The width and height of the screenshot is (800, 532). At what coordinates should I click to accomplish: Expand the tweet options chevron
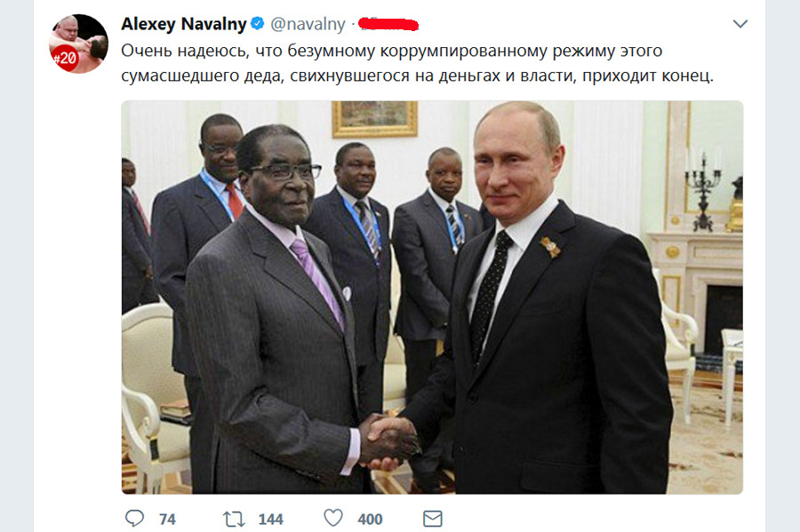point(740,23)
